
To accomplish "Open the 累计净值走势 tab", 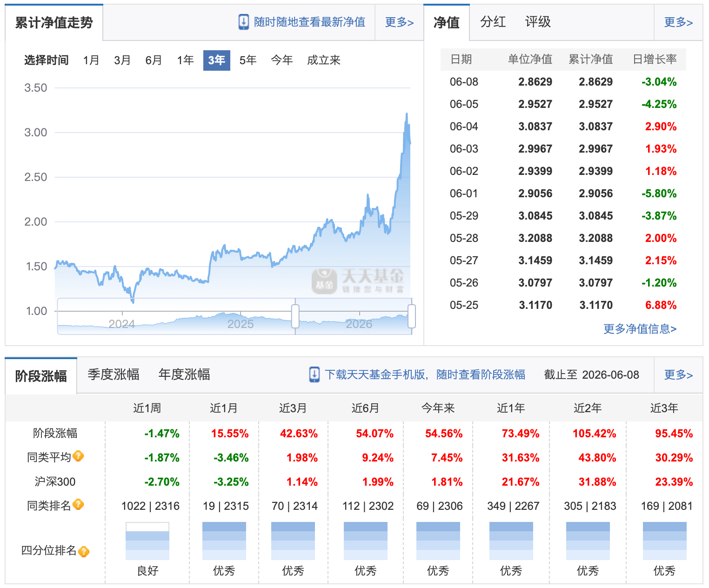I will [54, 22].
